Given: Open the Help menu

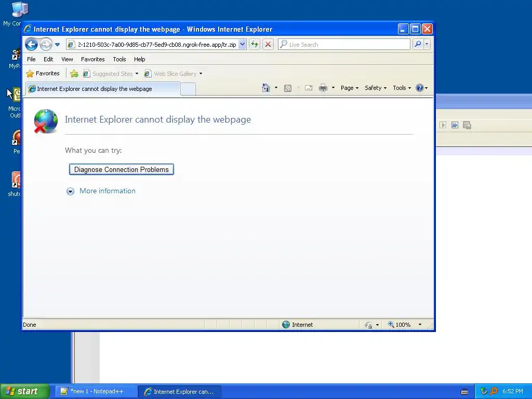Looking at the screenshot, I should 139,59.
